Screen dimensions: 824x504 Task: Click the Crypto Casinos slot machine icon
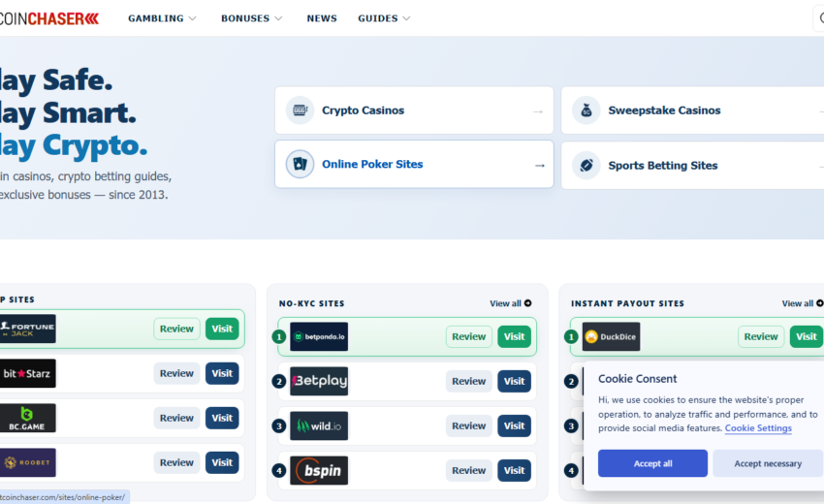tap(301, 110)
